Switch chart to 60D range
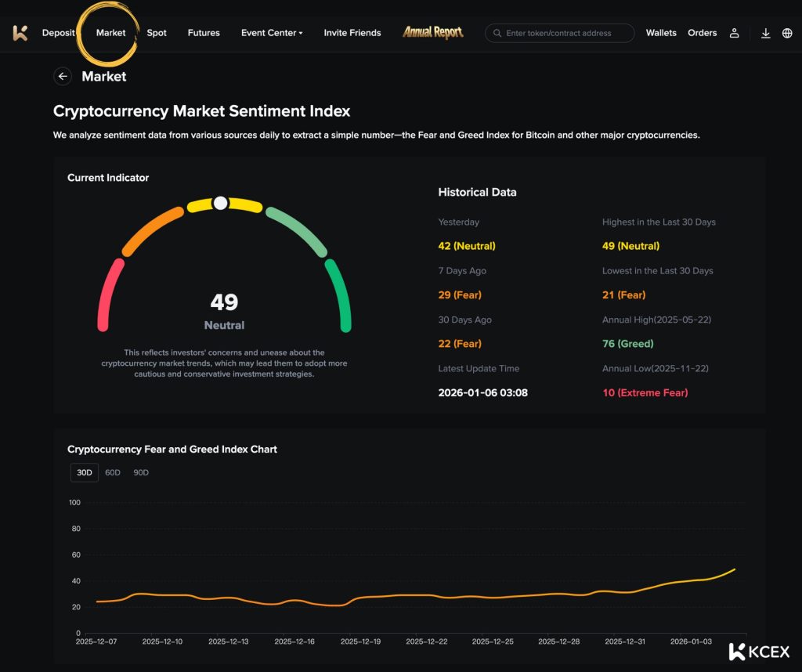 pyautogui.click(x=113, y=472)
